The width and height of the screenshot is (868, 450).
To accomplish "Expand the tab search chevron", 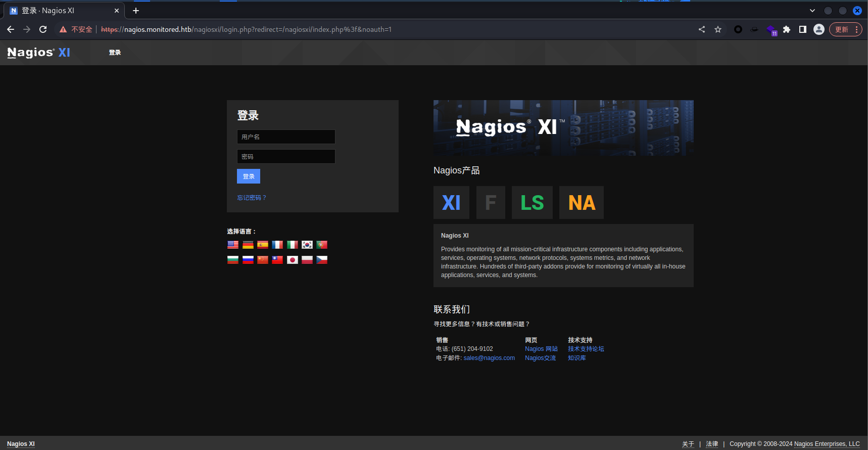I will pos(812,11).
